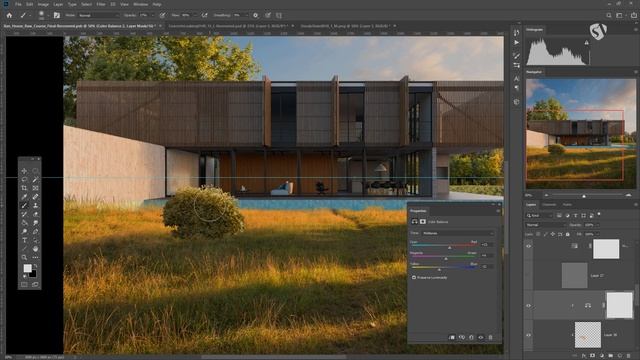Toggle visibility of top layer with mask
Image resolution: width=640 pixels, height=360 pixels.
tap(529, 246)
